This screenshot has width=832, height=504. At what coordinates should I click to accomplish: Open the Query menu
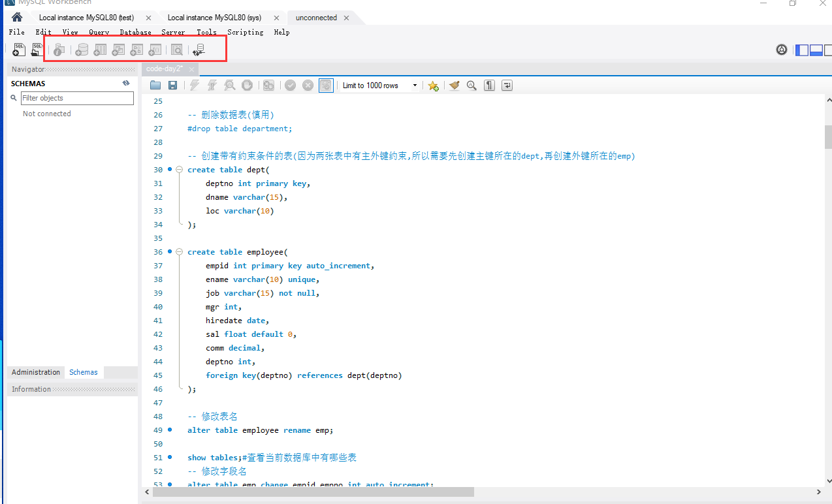[x=99, y=32]
